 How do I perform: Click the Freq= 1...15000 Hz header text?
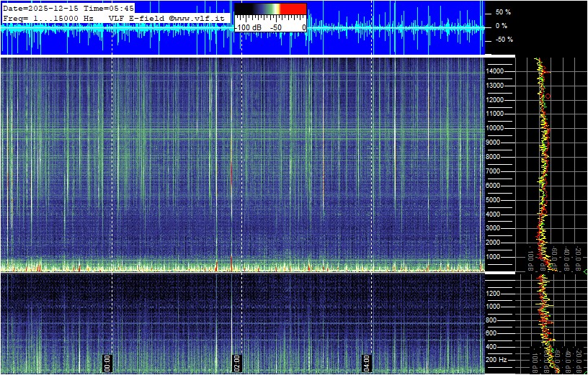(53, 17)
